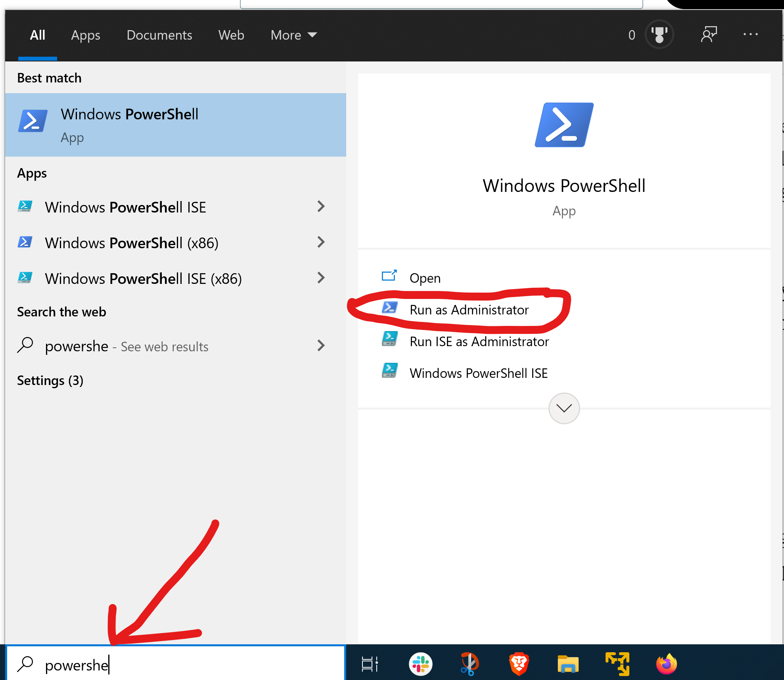
Task: Open the three-dot options menu
Action: [751, 34]
